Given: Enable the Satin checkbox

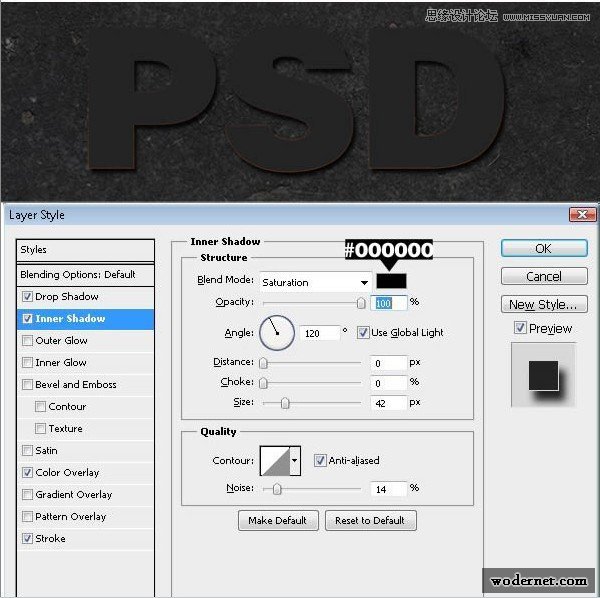Looking at the screenshot, I should pyautogui.click(x=27, y=450).
